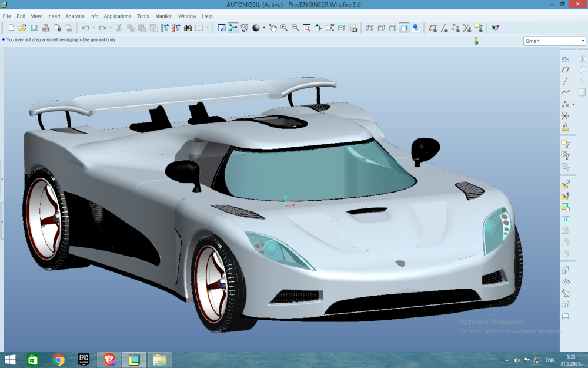This screenshot has height=368, width=588.
Task: Expand the Redo history dropdown arrow
Action: (x=111, y=28)
